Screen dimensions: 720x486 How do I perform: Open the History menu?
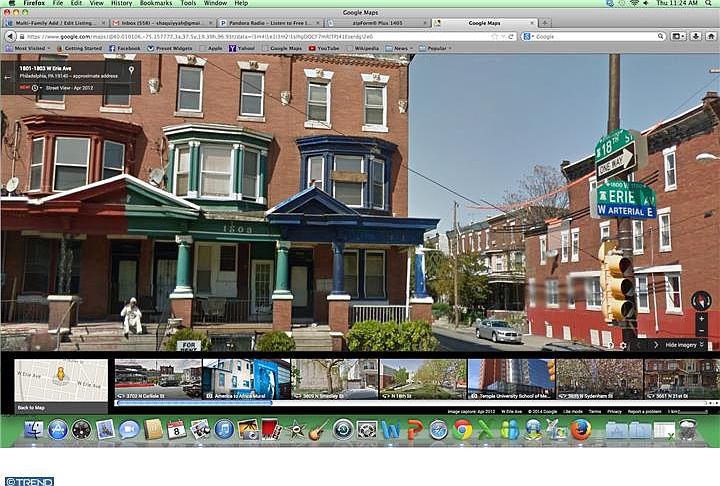(x=121, y=3)
